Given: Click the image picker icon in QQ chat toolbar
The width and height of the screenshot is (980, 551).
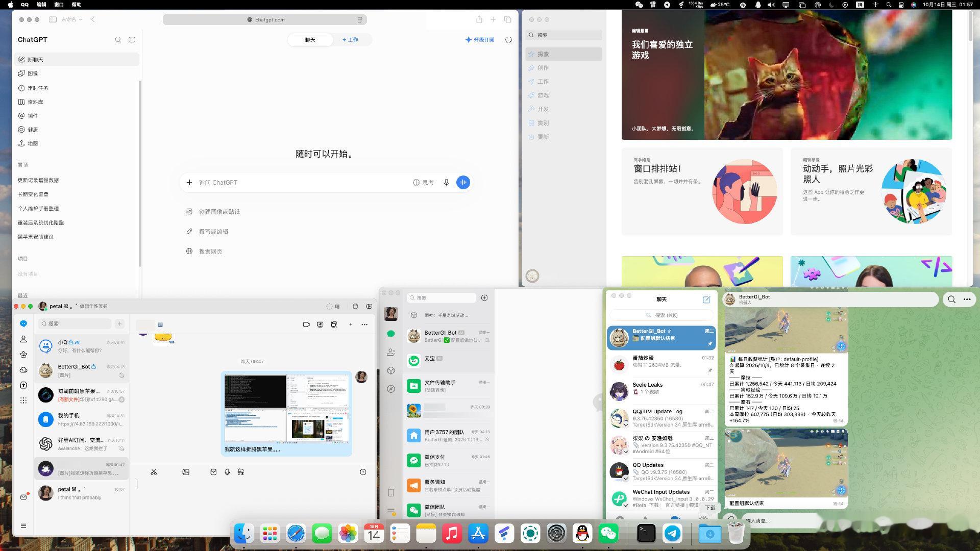Looking at the screenshot, I should pos(186,472).
